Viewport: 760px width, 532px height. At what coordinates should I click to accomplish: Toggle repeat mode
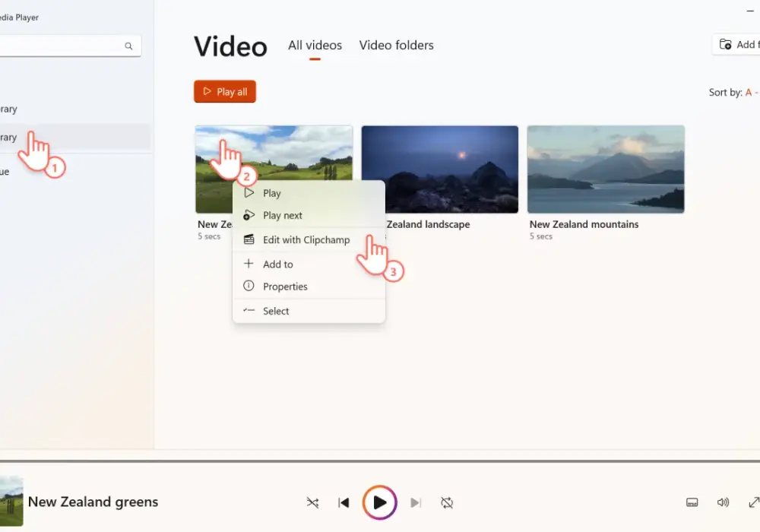coord(447,503)
